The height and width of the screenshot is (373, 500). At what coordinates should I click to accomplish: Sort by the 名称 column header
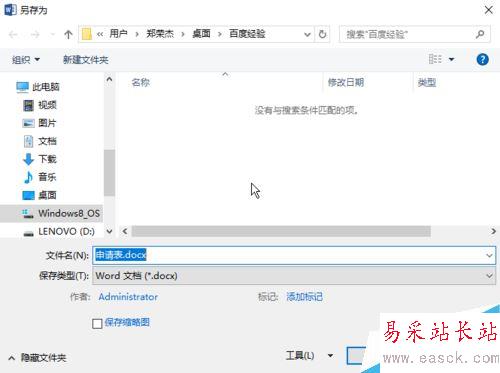pos(141,82)
